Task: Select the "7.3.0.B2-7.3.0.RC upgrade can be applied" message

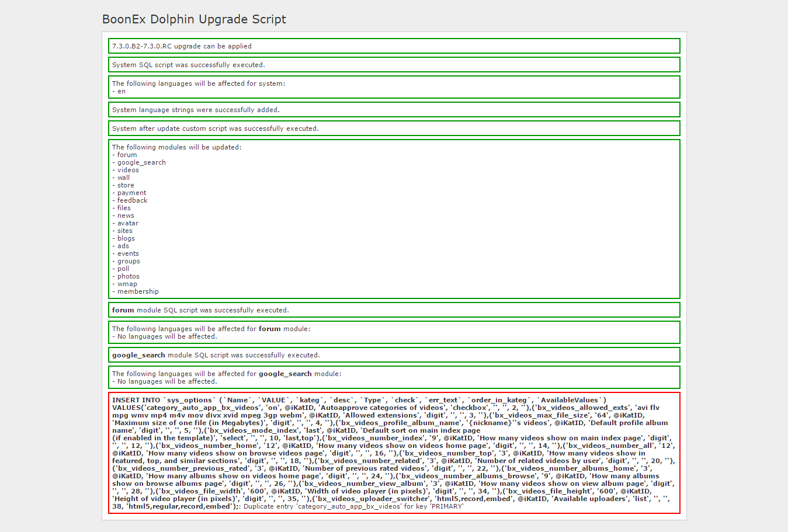Action: point(182,46)
